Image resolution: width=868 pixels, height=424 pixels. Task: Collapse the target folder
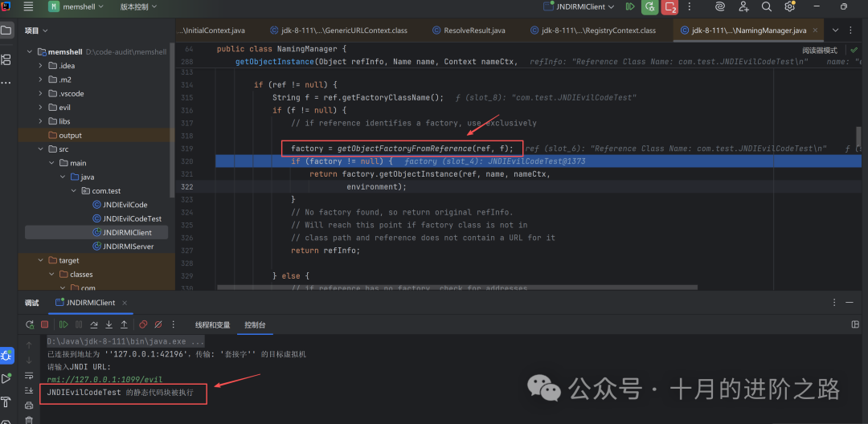click(41, 260)
